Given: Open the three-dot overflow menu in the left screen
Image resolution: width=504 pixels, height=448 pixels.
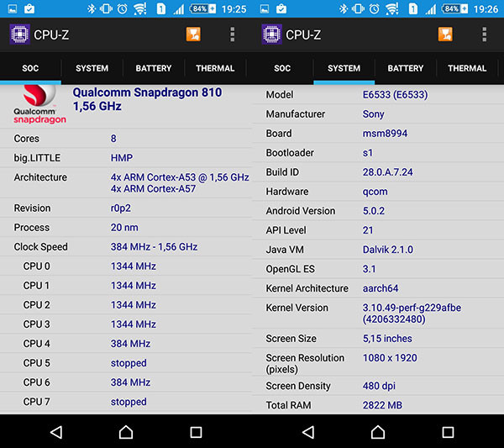Looking at the screenshot, I should 233,35.
